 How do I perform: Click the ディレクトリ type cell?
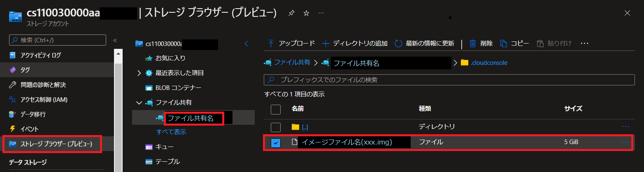[437, 126]
